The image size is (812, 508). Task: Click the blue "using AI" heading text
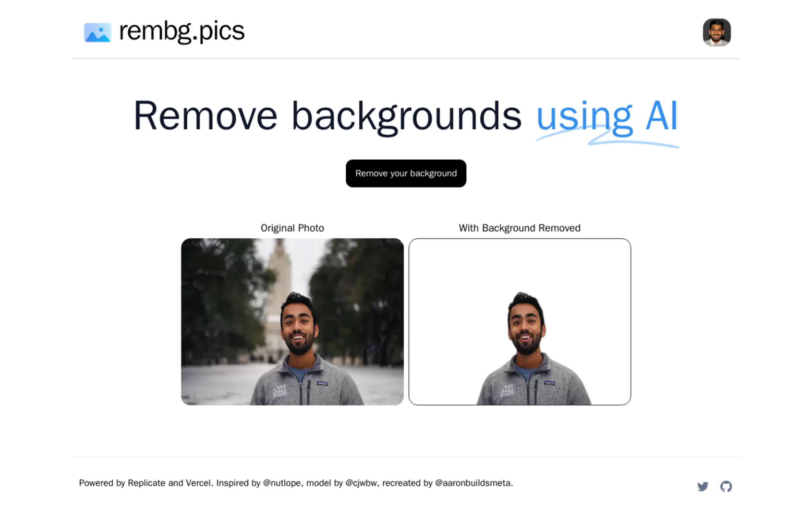(607, 116)
